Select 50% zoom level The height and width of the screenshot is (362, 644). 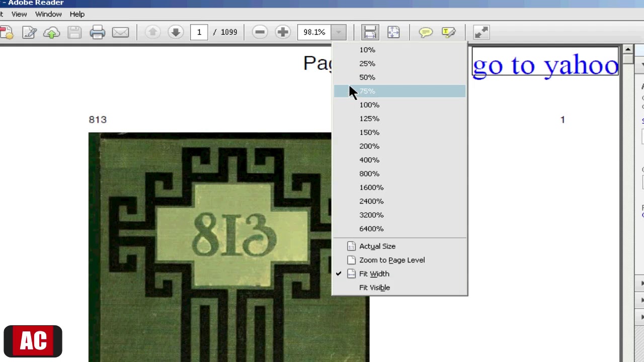[x=399, y=77]
